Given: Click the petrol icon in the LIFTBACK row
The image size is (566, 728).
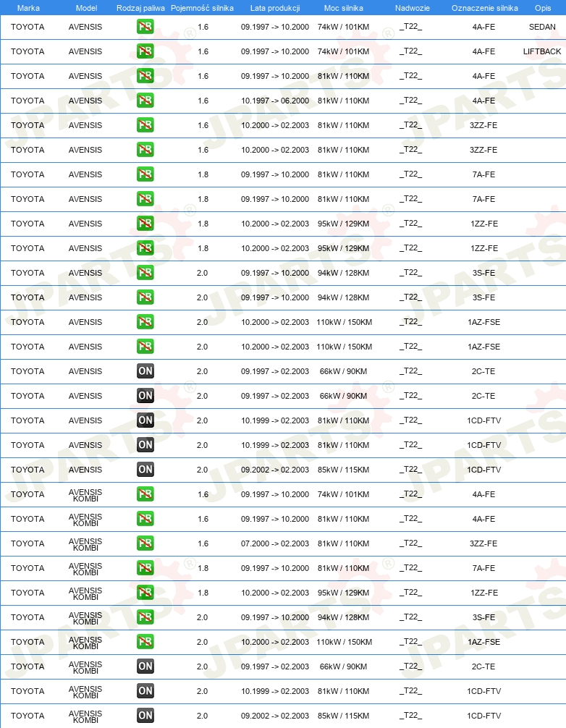Looking at the screenshot, I should tap(145, 51).
